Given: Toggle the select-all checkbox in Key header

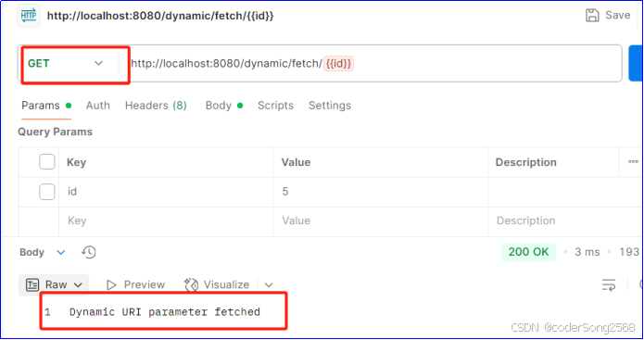Looking at the screenshot, I should point(47,162).
